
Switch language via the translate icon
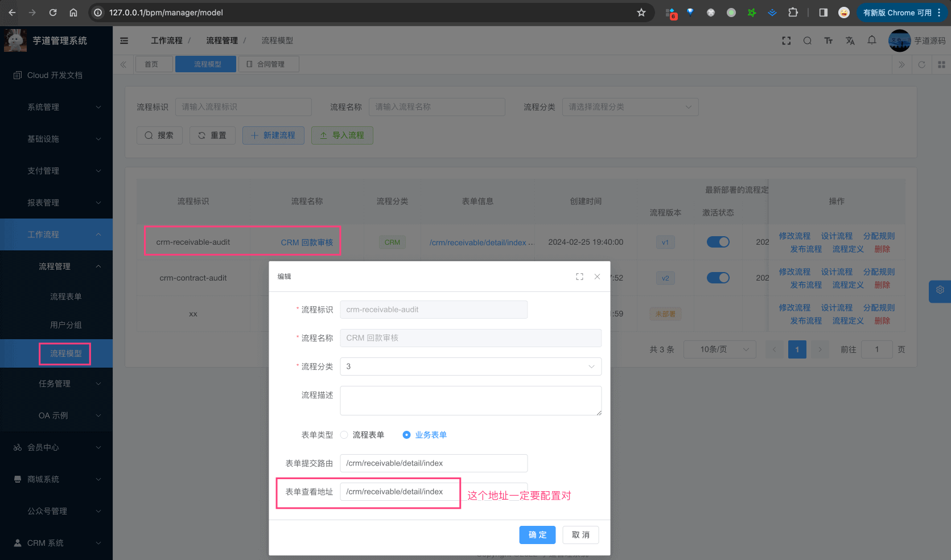850,40
